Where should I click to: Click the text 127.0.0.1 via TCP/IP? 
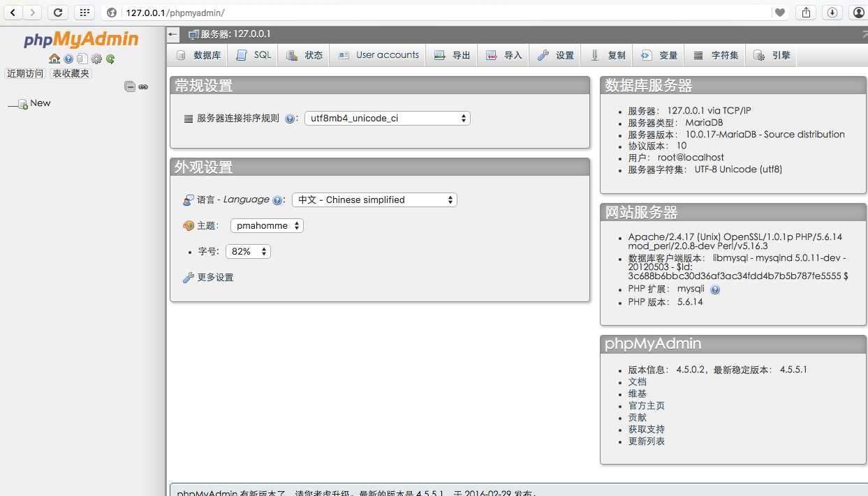[x=709, y=110]
